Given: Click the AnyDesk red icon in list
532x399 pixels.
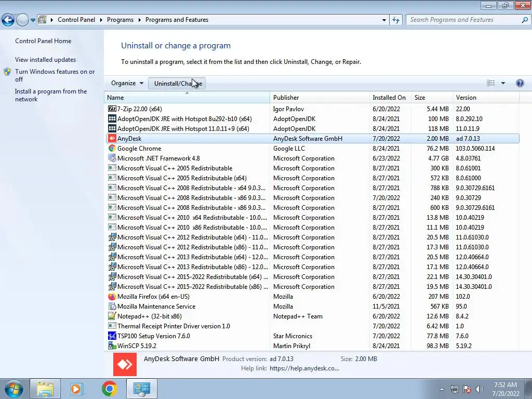Looking at the screenshot, I should point(112,138).
